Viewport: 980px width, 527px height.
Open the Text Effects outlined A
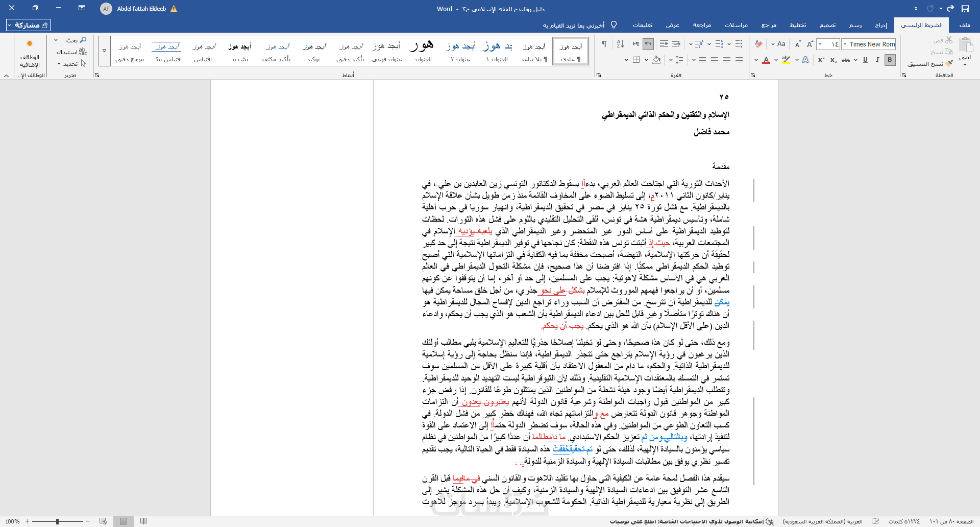(805, 60)
